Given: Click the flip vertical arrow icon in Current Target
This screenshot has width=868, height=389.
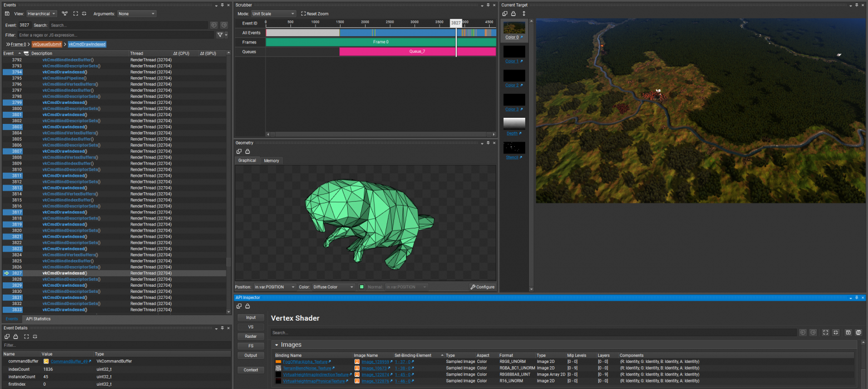Looking at the screenshot, I should click(524, 13).
